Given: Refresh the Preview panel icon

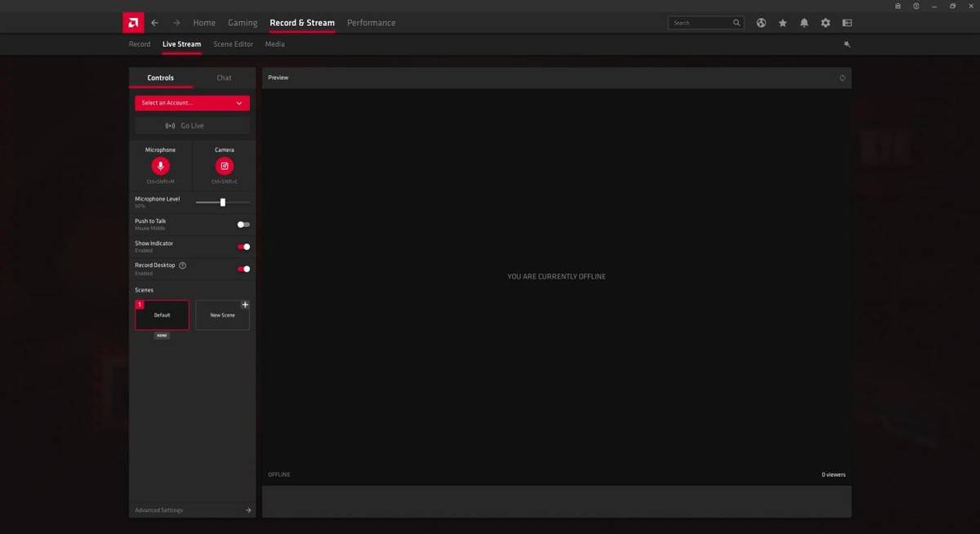Looking at the screenshot, I should pyautogui.click(x=842, y=78).
